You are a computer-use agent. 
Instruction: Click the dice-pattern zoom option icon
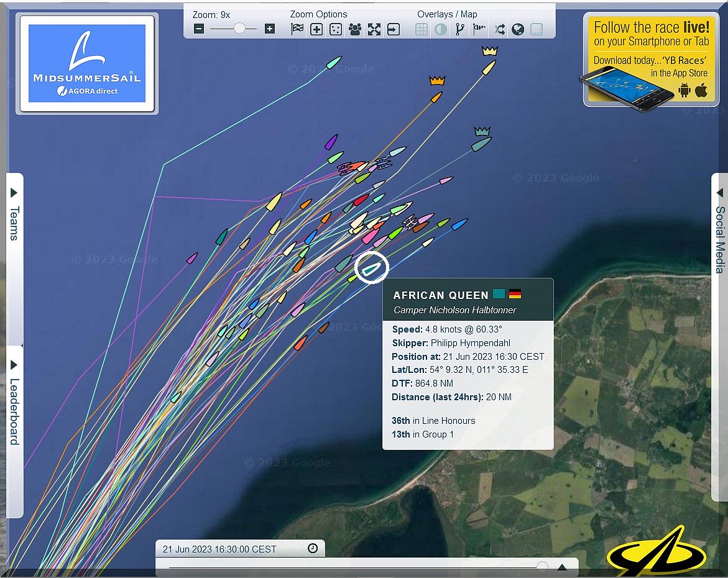pos(336,29)
